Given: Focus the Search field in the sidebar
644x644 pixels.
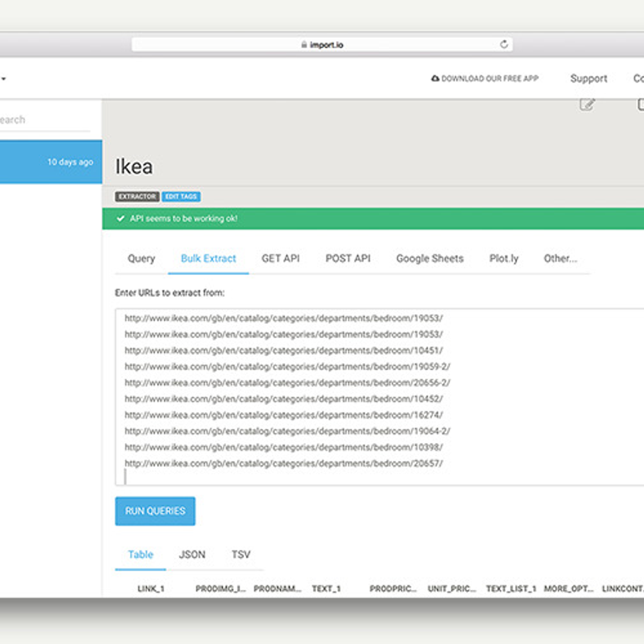Looking at the screenshot, I should [x=45, y=120].
